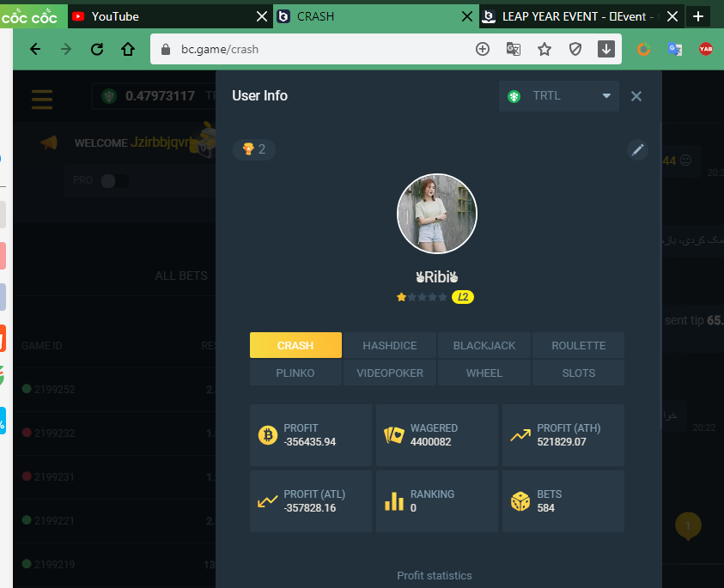Toggle the PRO mode switch
Screen dimensions: 724x588
click(113, 181)
